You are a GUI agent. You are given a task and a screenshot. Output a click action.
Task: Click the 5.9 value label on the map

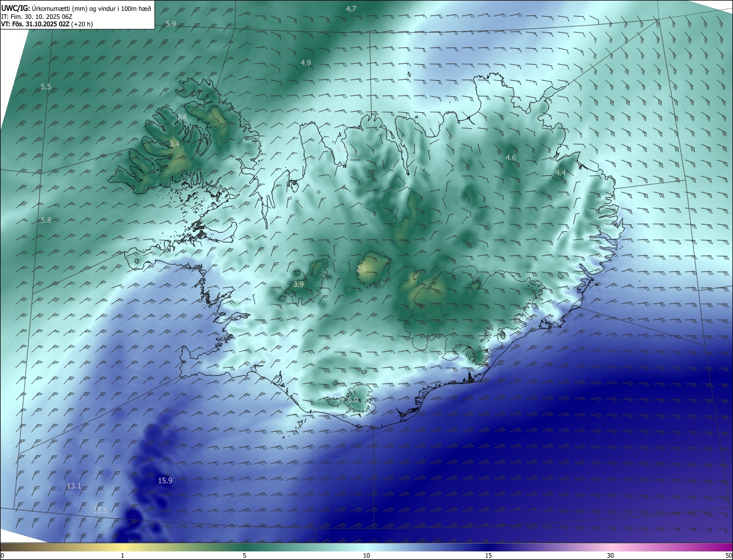pyautogui.click(x=171, y=23)
